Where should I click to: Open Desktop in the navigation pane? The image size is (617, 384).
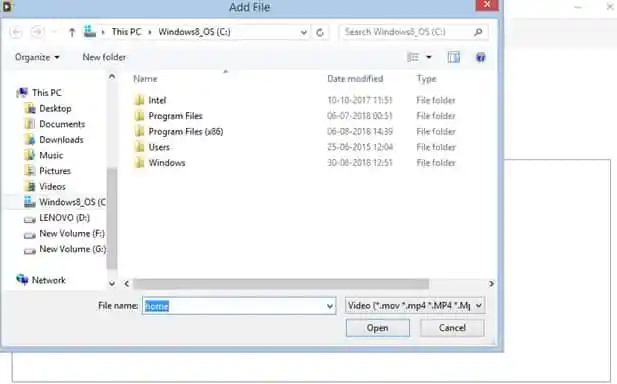48,109
